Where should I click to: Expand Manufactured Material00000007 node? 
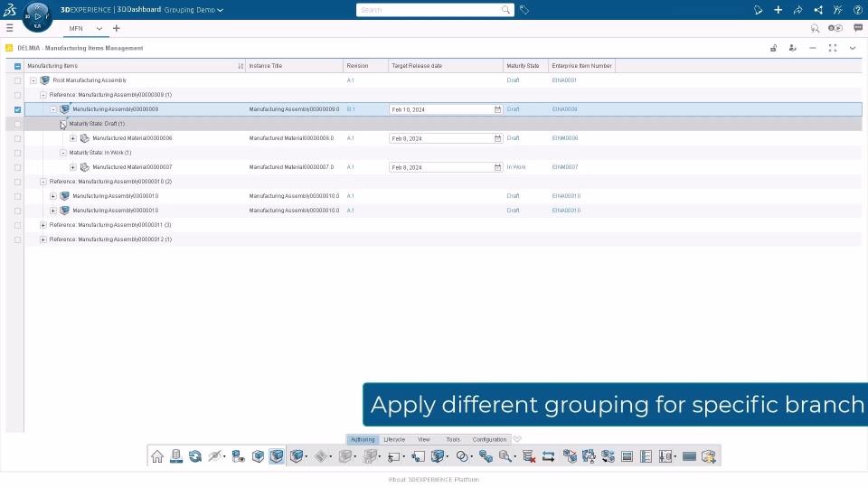[x=73, y=167]
